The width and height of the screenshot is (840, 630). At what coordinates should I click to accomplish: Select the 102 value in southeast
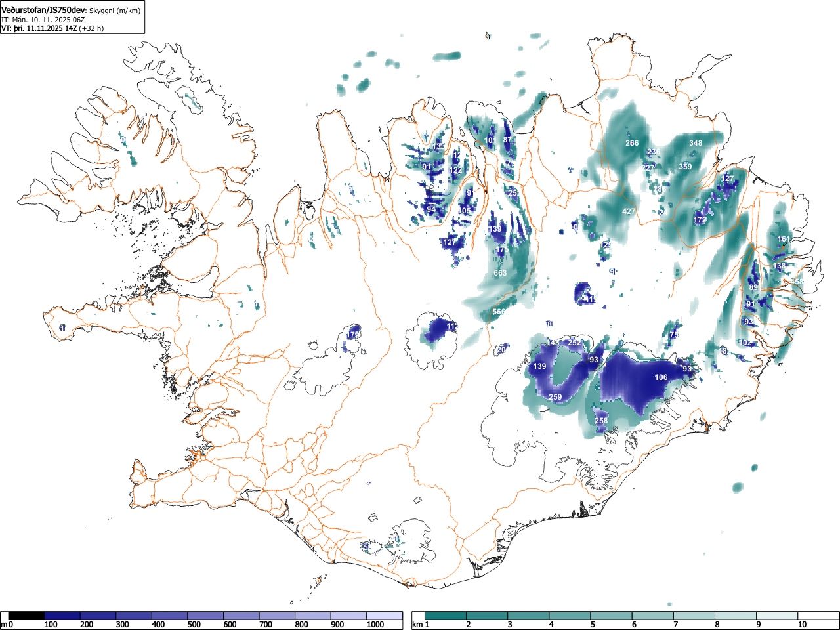[745, 343]
